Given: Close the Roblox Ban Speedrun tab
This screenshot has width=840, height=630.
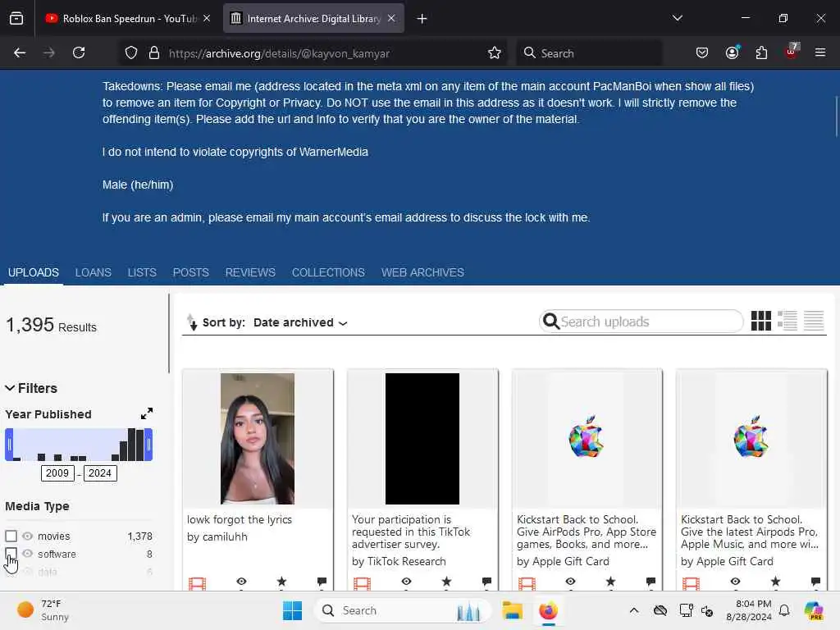Looking at the screenshot, I should click(207, 18).
